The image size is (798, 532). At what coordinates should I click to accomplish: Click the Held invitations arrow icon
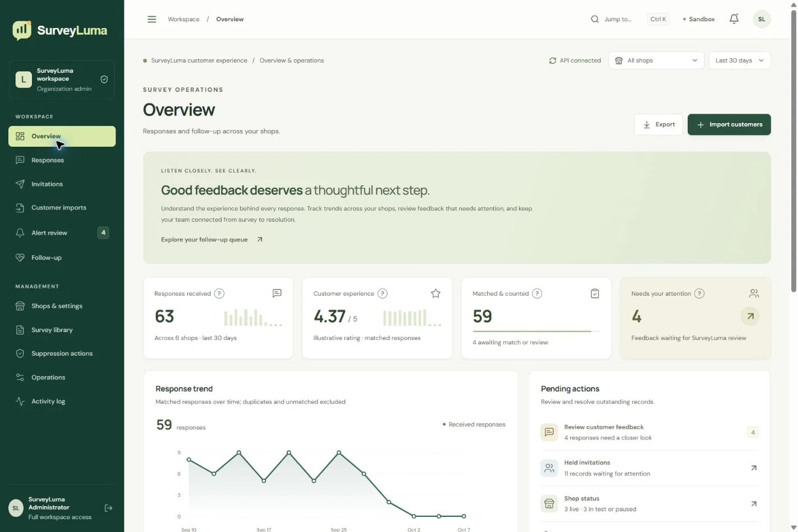pyautogui.click(x=754, y=468)
